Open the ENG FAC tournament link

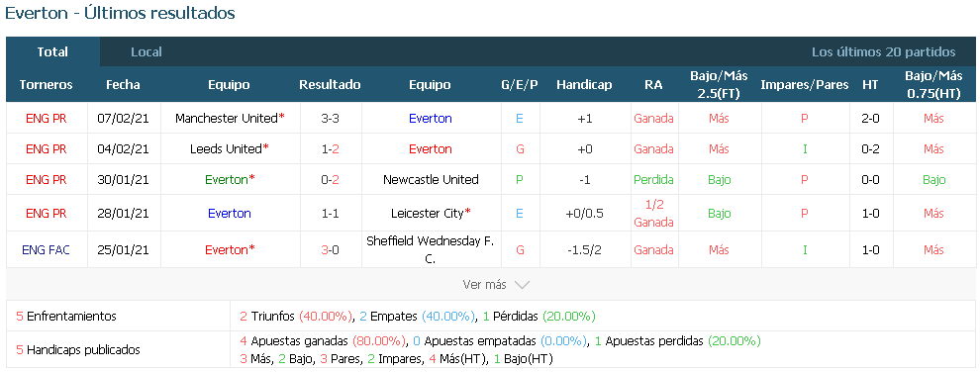[x=46, y=250]
